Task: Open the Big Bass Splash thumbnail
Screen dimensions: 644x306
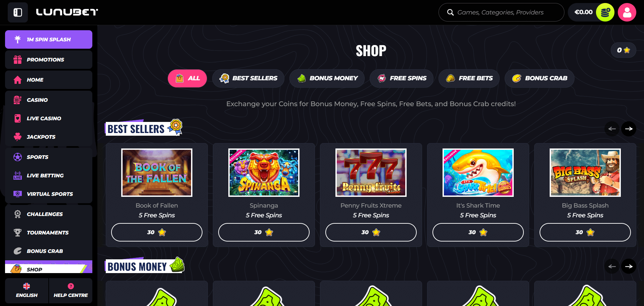Action: pyautogui.click(x=585, y=173)
